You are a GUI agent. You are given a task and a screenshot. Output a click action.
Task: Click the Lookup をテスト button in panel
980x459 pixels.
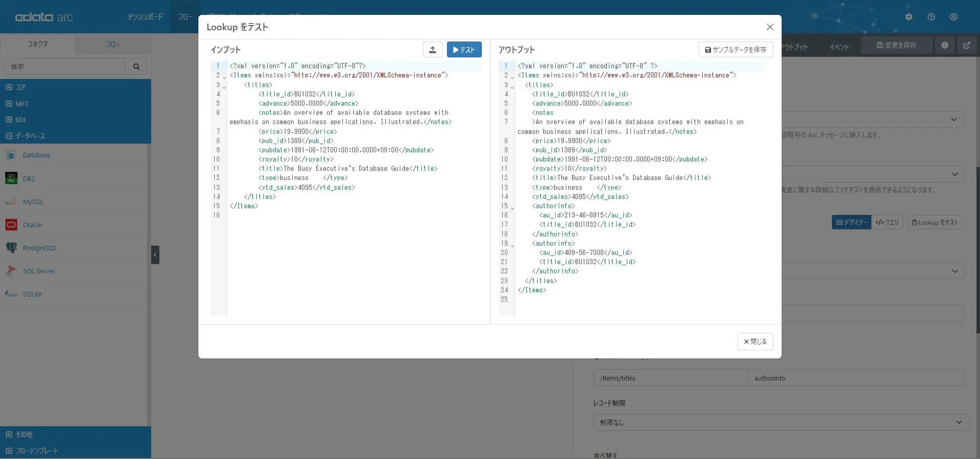point(935,223)
